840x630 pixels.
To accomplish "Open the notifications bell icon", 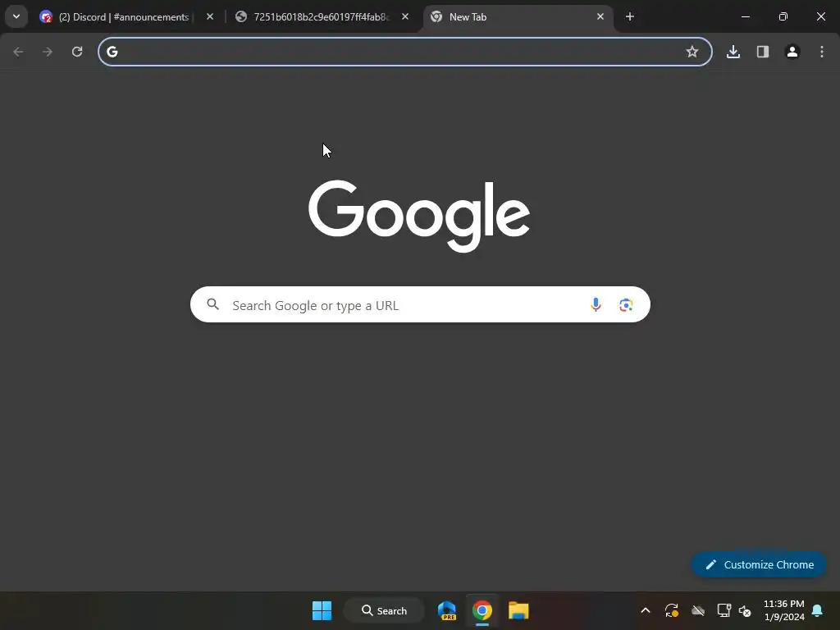I will (x=818, y=610).
